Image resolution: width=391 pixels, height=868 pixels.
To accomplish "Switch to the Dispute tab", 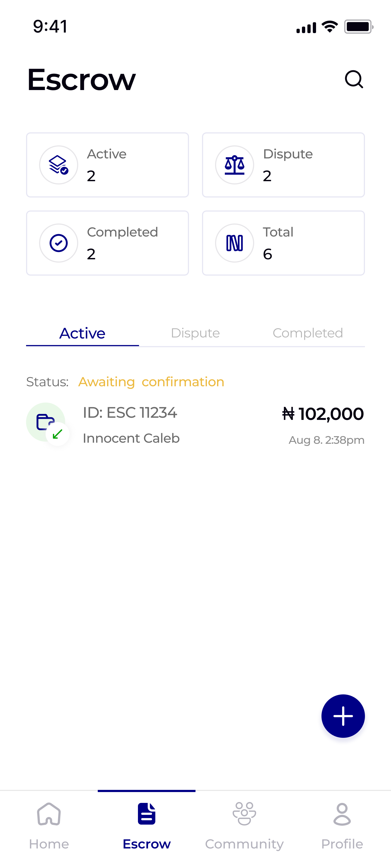I will point(195,333).
